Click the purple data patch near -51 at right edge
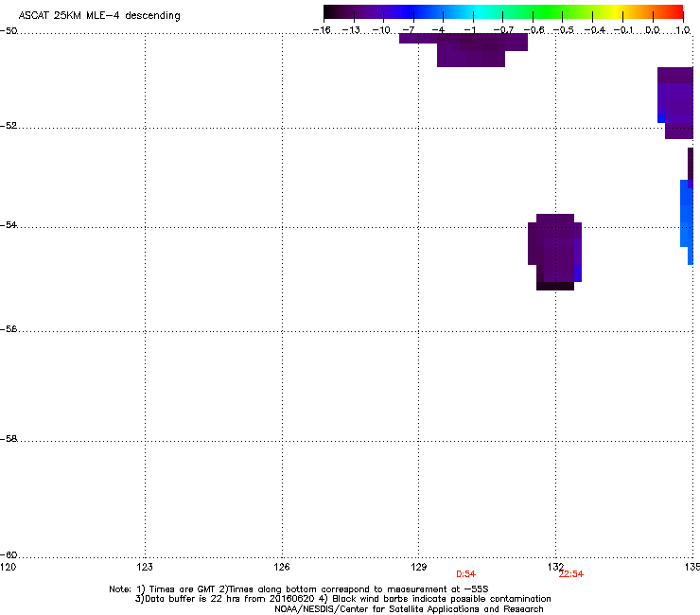Image resolution: width=700 pixels, height=615 pixels. [675, 103]
